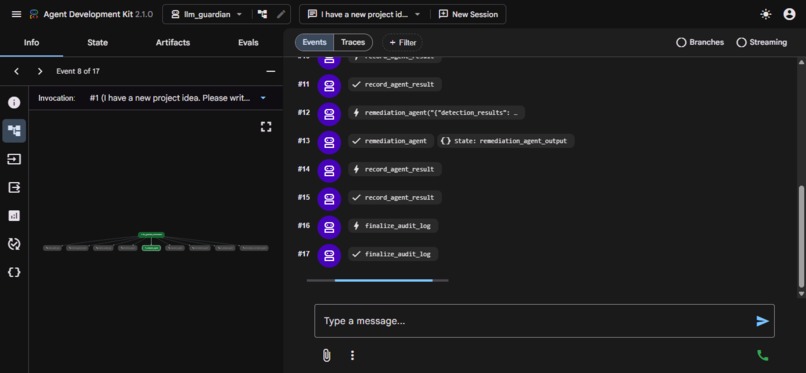
Task: Expand the agent graph to fullscreen
Action: [266, 127]
